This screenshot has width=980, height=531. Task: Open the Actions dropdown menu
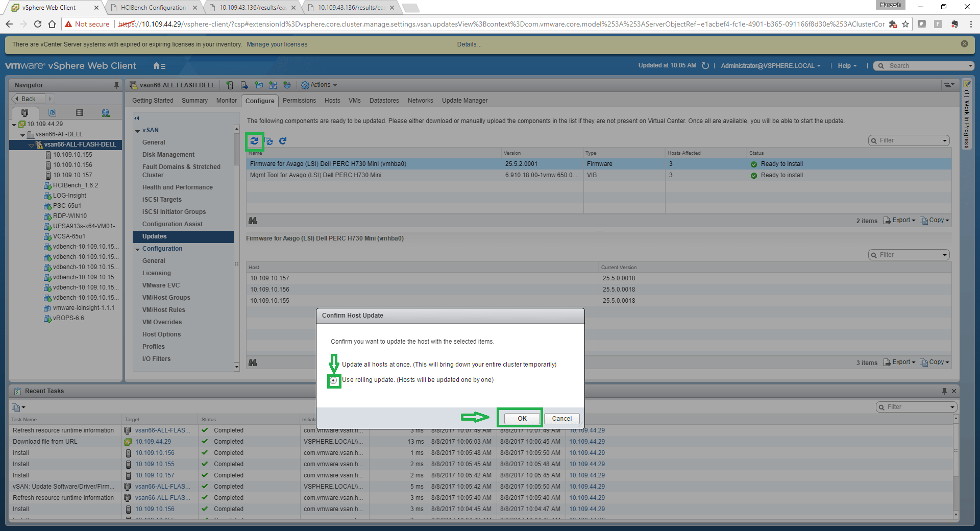320,85
